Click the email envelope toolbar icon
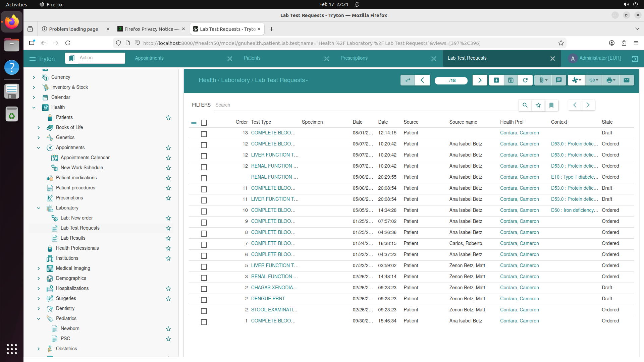 tap(626, 80)
